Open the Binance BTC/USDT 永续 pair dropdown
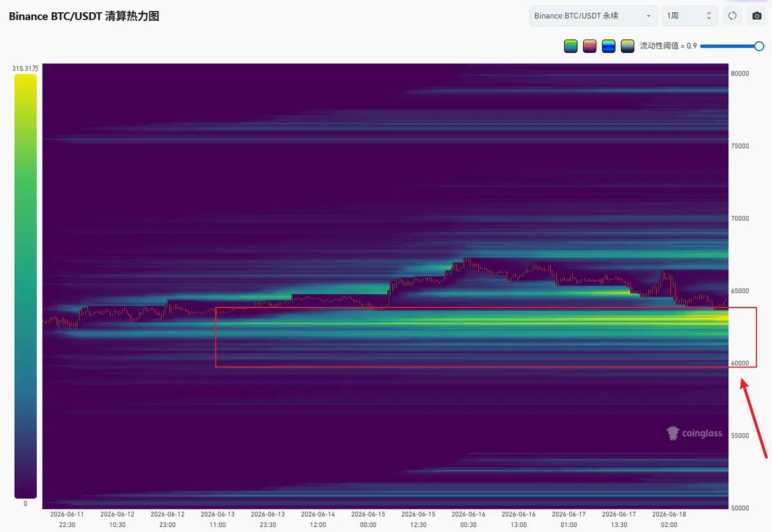This screenshot has width=772, height=532. (x=593, y=15)
